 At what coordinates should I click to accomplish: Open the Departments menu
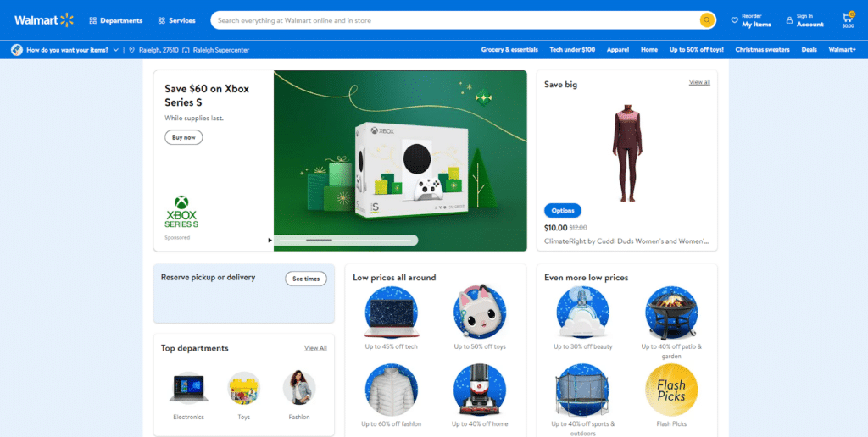[x=115, y=20]
